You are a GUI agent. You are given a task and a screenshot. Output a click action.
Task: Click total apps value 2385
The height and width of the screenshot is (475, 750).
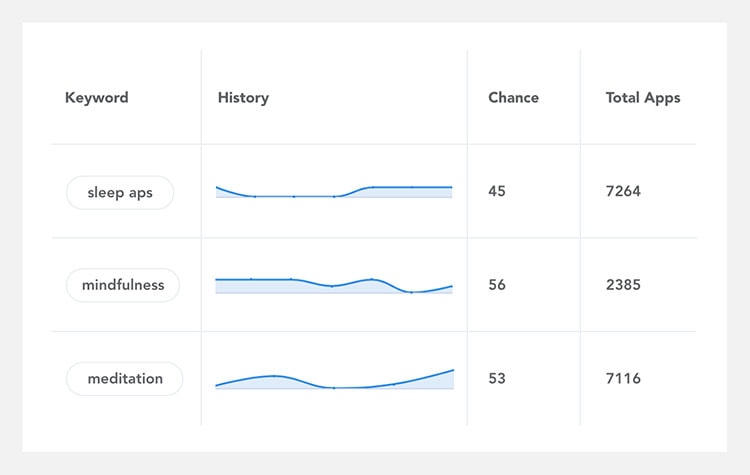tap(623, 285)
